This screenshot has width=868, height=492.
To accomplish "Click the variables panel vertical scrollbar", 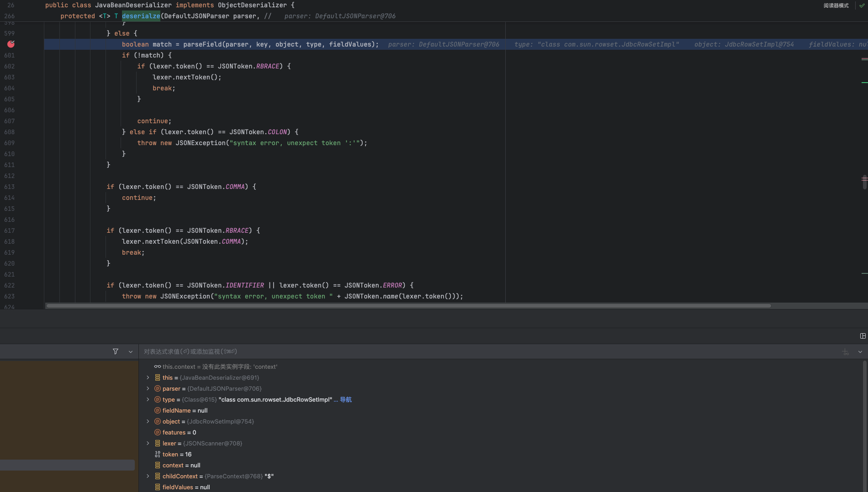I will (864, 426).
